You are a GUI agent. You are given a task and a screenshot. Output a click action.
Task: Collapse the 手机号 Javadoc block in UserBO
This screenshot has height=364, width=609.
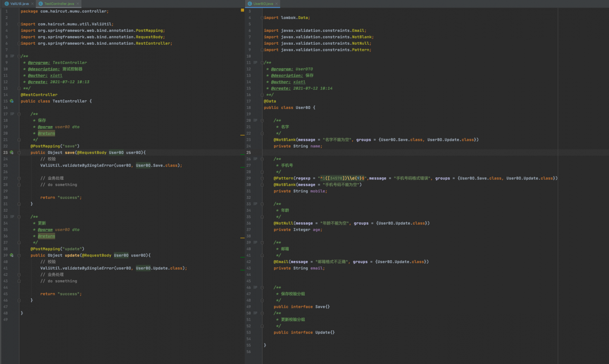(x=262, y=159)
